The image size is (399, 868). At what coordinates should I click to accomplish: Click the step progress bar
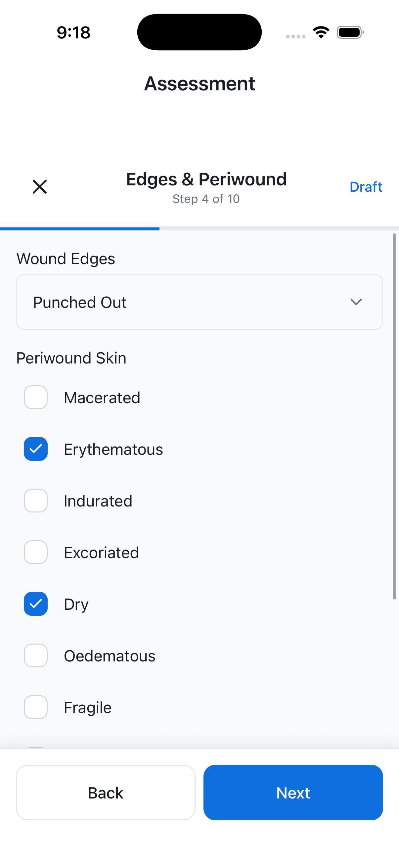199,229
